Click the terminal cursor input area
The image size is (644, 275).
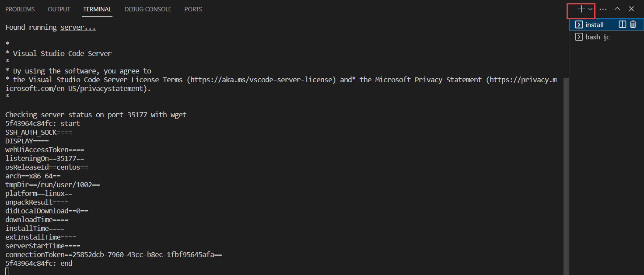(7, 271)
